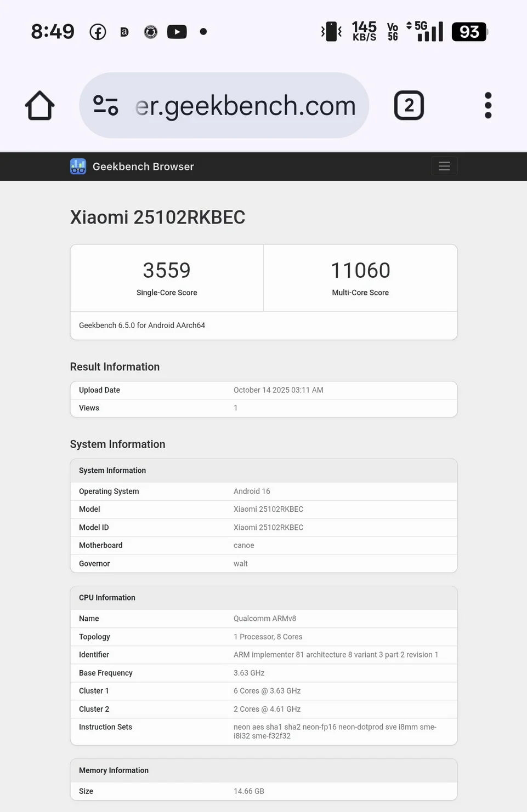Select the Result Information section heading
Image resolution: width=527 pixels, height=812 pixels.
(x=115, y=367)
